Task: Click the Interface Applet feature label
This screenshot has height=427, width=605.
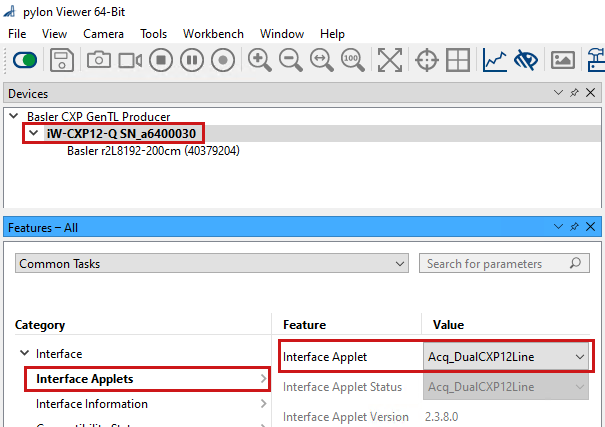Action: [x=325, y=357]
